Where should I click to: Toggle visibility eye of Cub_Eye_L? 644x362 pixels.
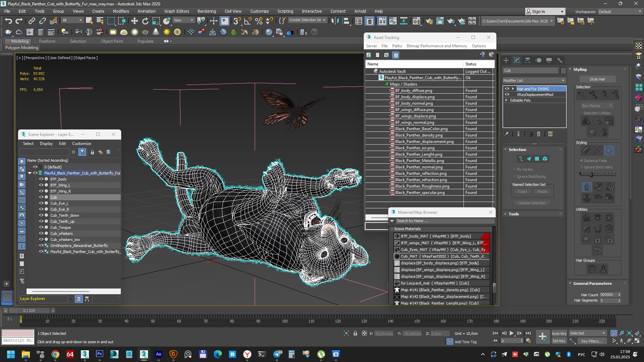pos(41,203)
